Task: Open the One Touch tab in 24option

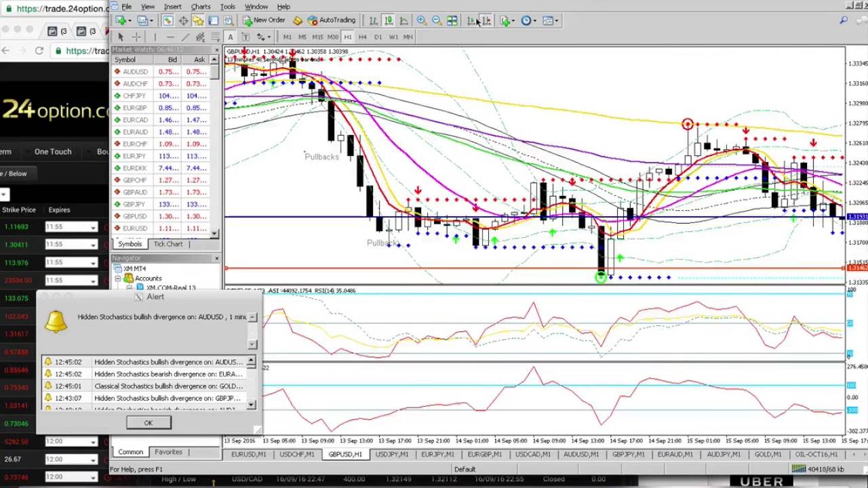Action: (53, 152)
